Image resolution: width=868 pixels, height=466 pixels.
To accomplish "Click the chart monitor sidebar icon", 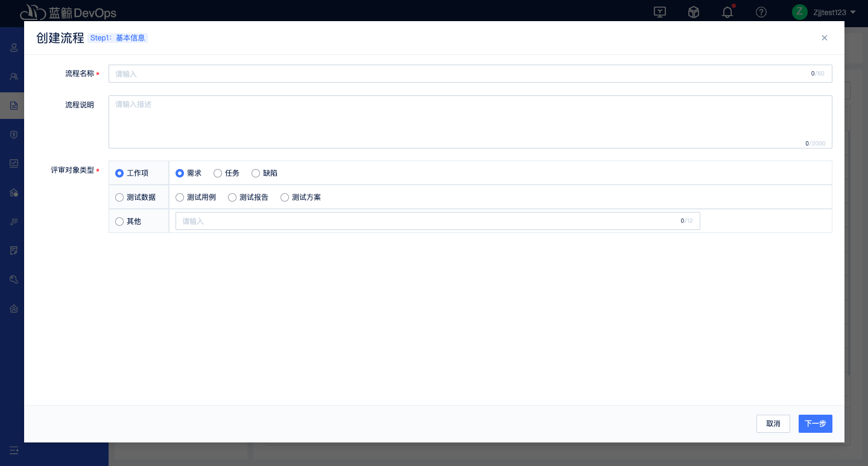I will [14, 164].
